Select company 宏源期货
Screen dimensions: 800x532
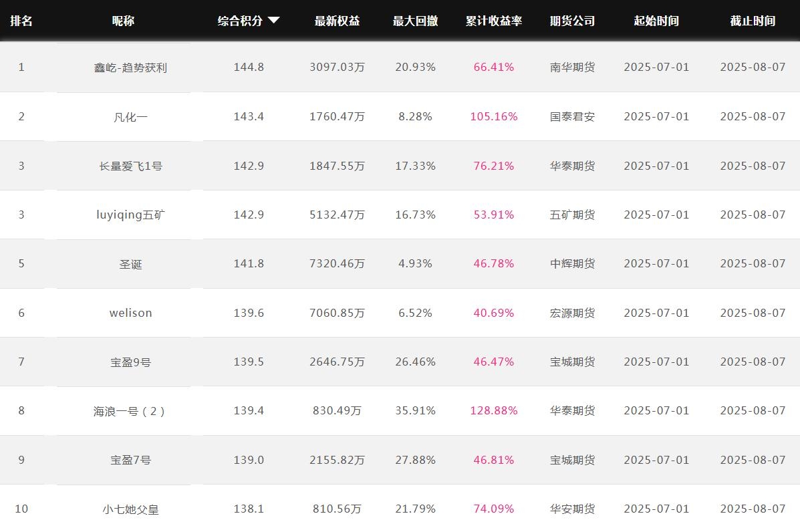(573, 313)
